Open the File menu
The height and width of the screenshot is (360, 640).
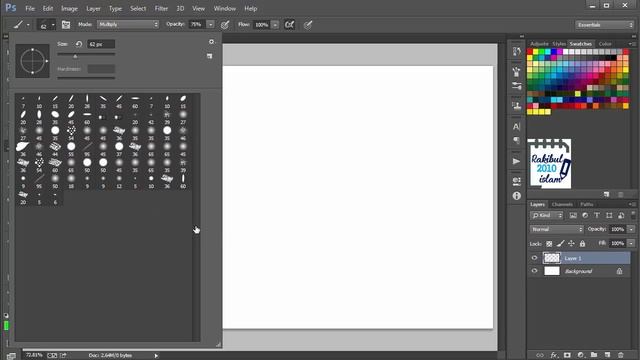tap(30, 8)
